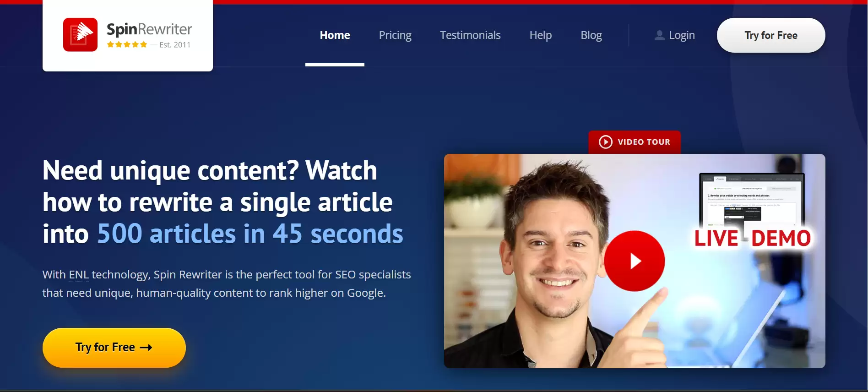
Task: Click the 'LIVE DEMO' caption on video
Action: [x=753, y=238]
